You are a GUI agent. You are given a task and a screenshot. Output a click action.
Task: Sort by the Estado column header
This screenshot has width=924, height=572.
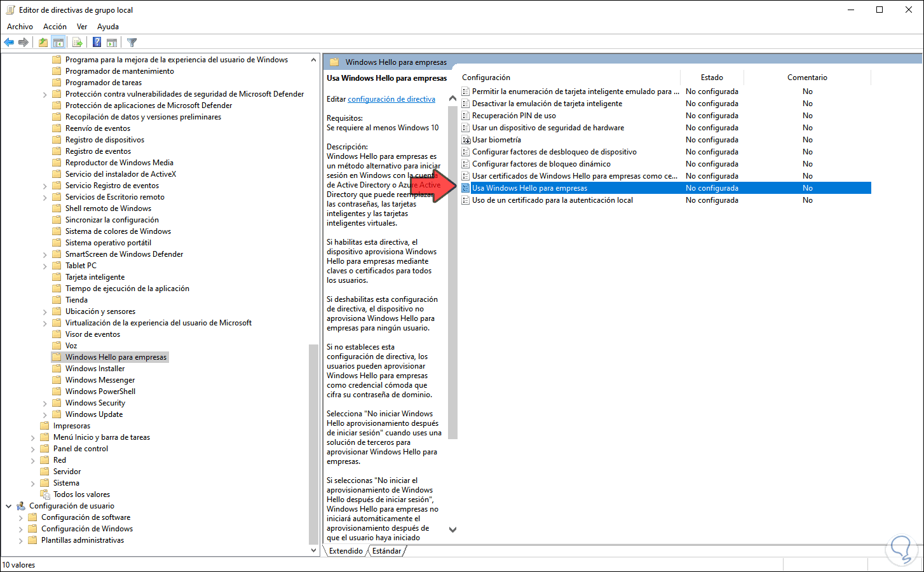tap(712, 78)
